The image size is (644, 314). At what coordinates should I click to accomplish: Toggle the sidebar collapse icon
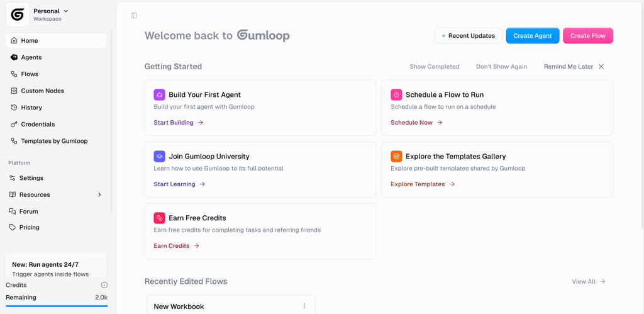pos(135,16)
